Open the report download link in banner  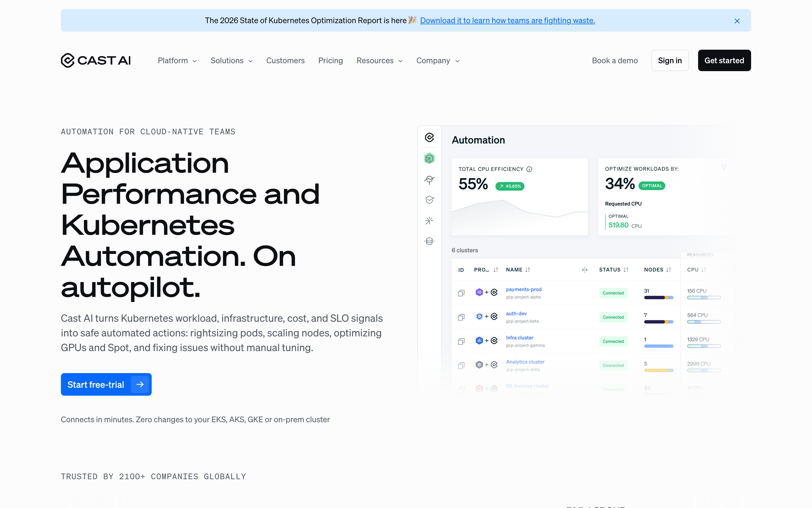(507, 21)
